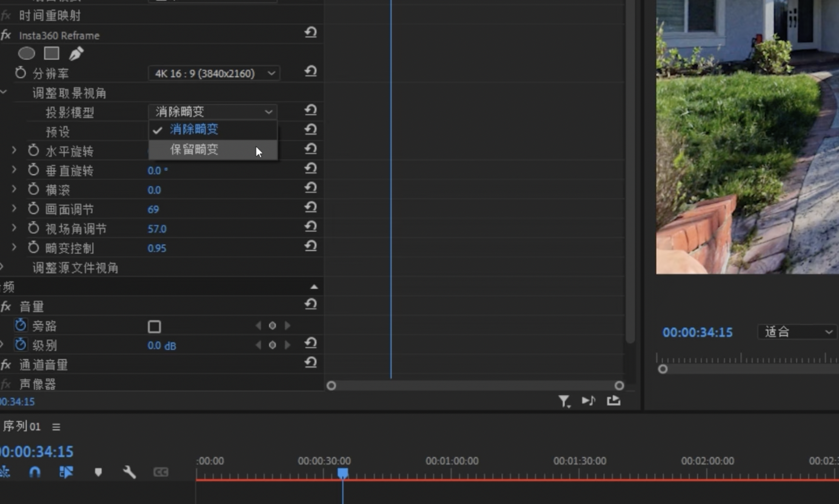Toggle timeline snapping magnet icon

coord(35,472)
